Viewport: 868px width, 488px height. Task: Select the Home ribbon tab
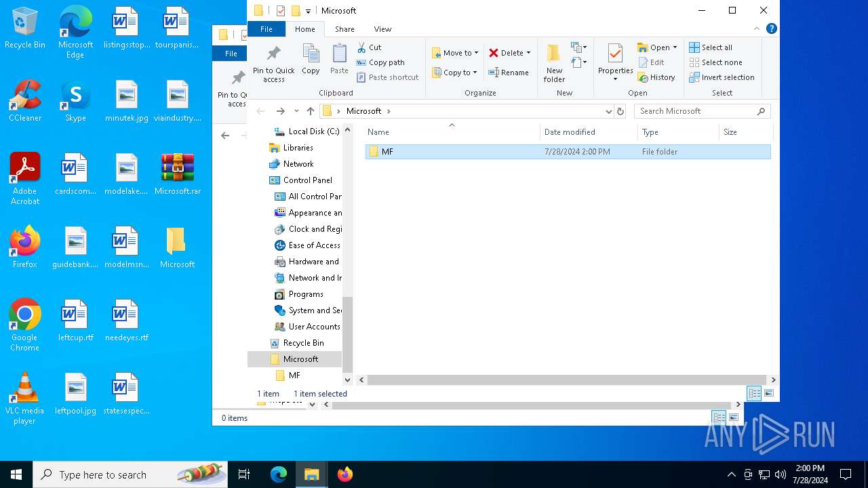pyautogui.click(x=305, y=29)
